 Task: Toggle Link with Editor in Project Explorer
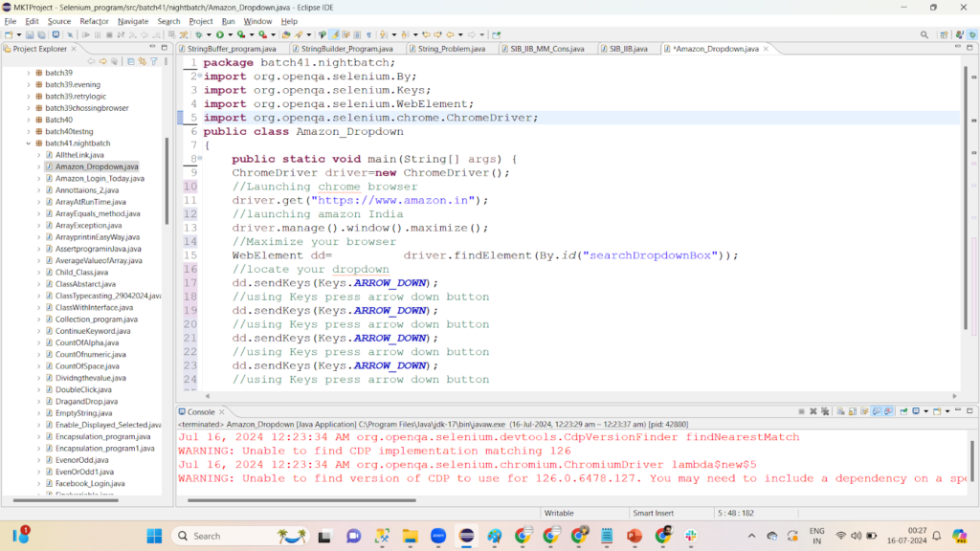click(143, 61)
